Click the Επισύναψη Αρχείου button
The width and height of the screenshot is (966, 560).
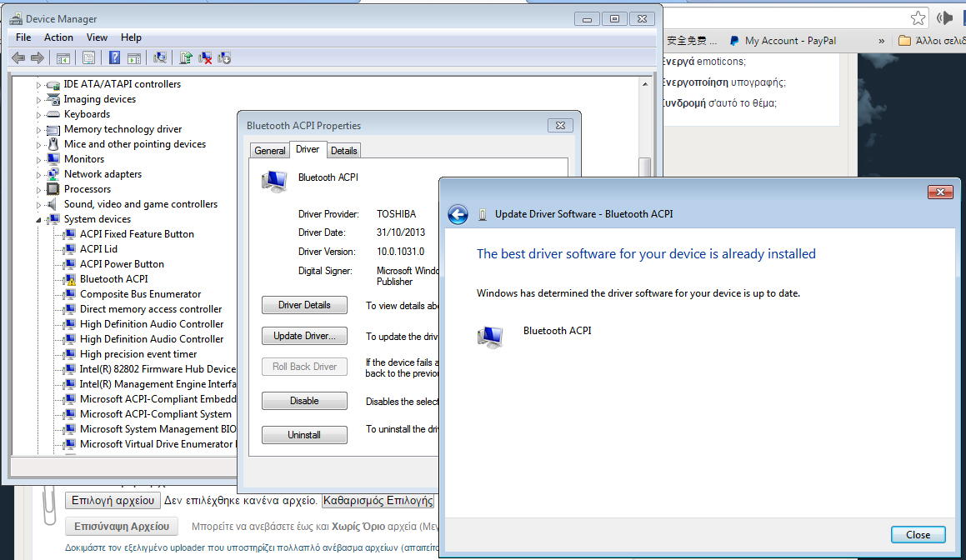[x=122, y=526]
